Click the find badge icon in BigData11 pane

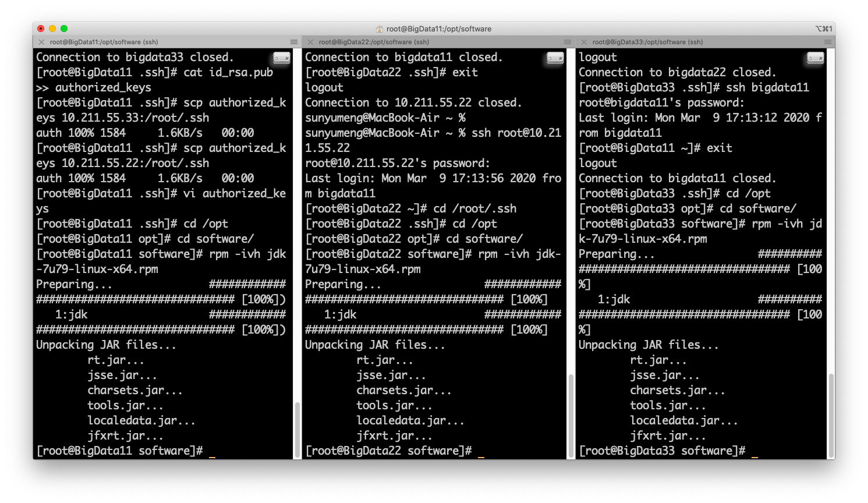282,58
